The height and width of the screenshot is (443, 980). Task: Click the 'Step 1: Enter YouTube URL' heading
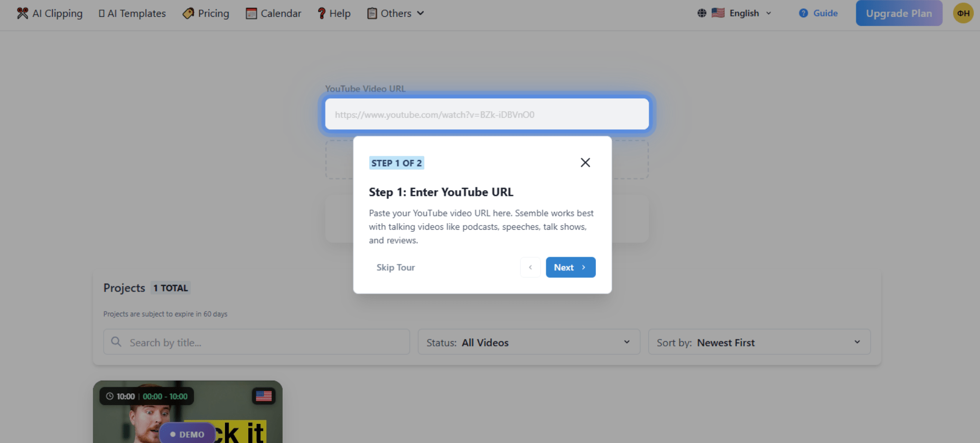(x=441, y=192)
